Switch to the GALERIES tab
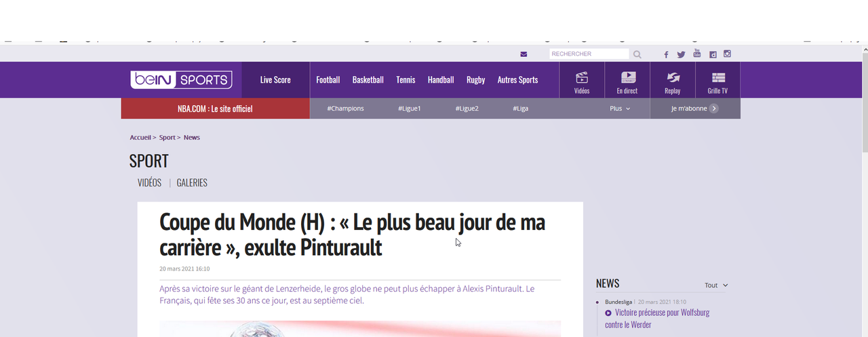The height and width of the screenshot is (337, 868). point(192,183)
